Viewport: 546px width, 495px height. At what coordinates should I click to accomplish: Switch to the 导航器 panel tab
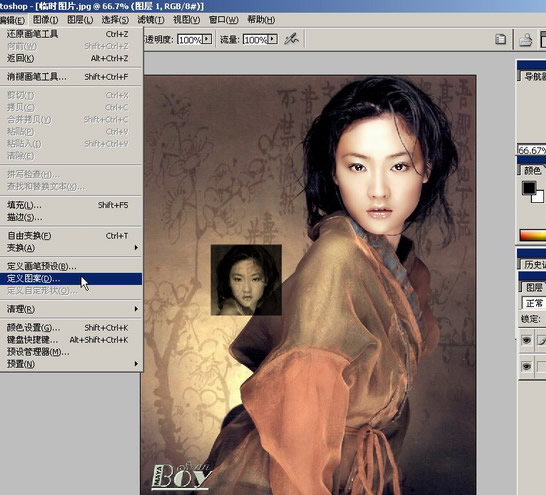pos(533,76)
